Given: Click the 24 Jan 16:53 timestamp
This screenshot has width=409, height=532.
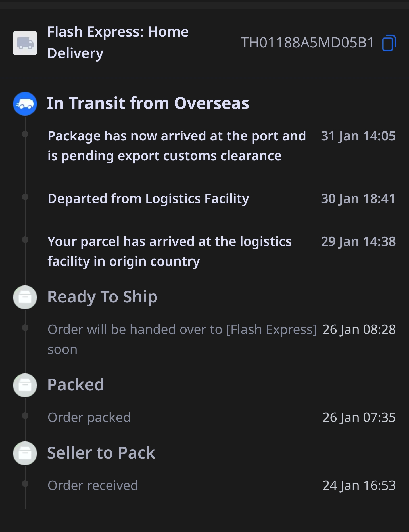Looking at the screenshot, I should pos(359,486).
